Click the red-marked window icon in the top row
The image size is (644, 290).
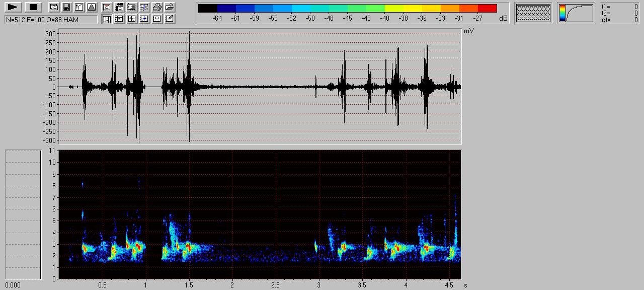coord(107,7)
